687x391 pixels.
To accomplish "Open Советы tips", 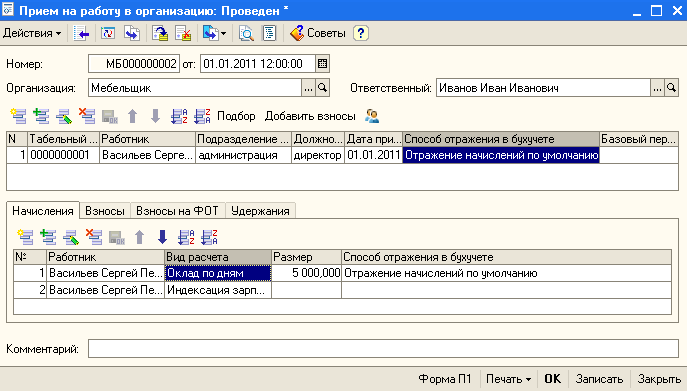I will pos(318,33).
